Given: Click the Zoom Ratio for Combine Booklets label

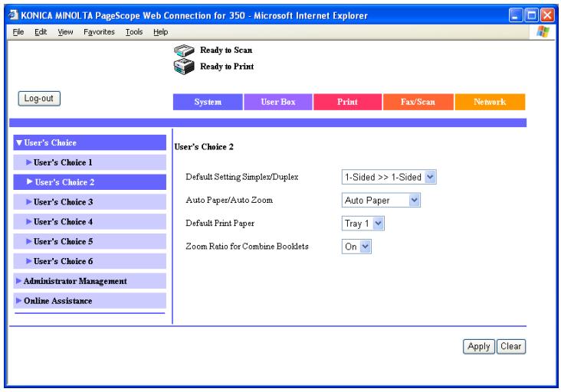Looking at the screenshot, I should pyautogui.click(x=247, y=247).
